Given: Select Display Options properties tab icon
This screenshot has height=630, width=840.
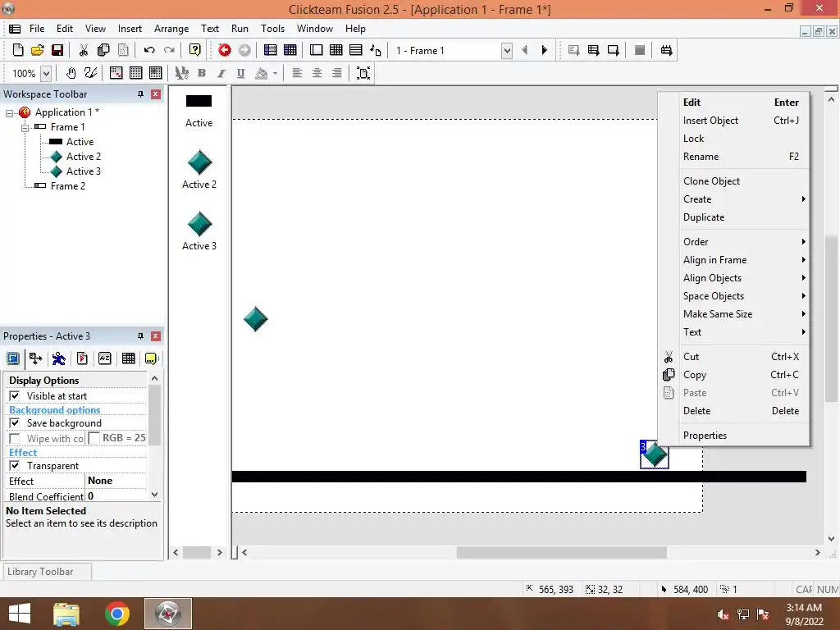Looking at the screenshot, I should point(13,358).
